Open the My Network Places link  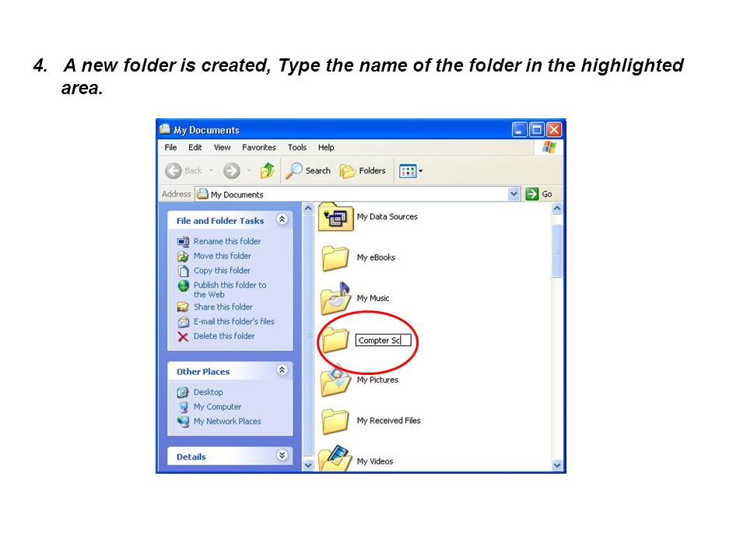point(227,422)
